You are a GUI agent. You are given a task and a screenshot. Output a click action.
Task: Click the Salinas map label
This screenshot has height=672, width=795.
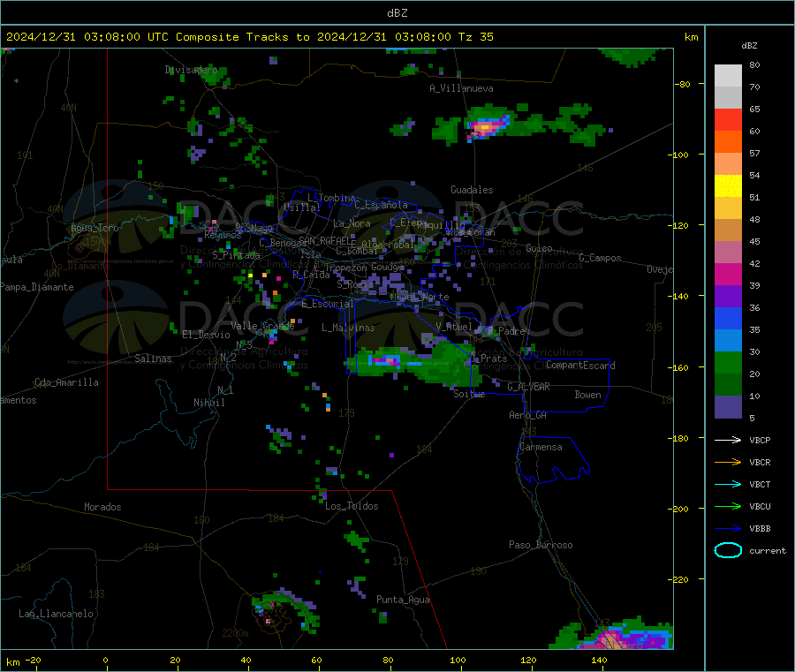(153, 359)
